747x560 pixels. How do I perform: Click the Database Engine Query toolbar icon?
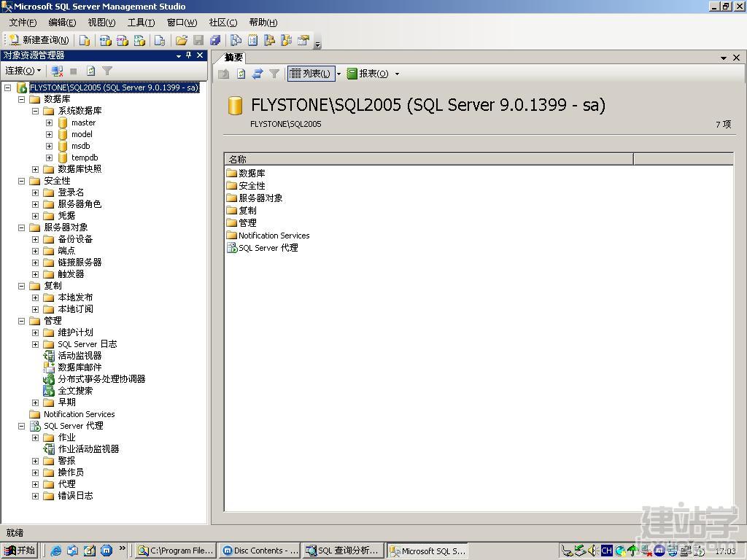pos(85,41)
